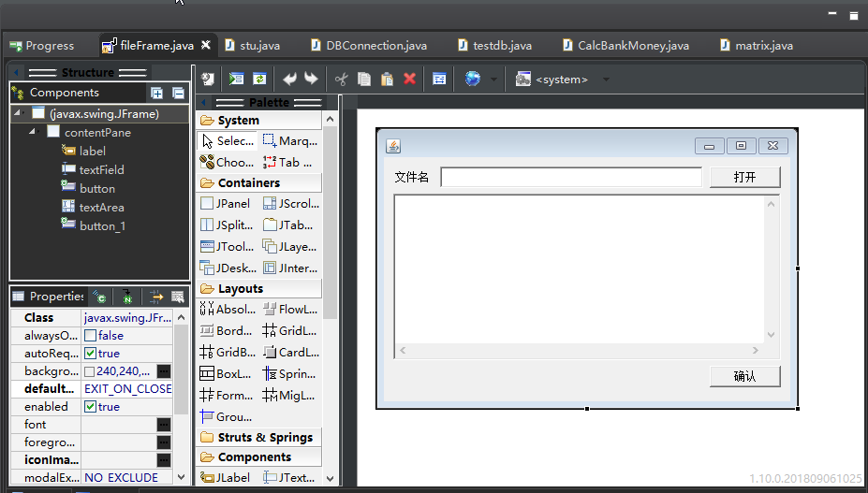This screenshot has height=493, width=868.
Task: Collapse the Layouts palette category
Action: [258, 288]
